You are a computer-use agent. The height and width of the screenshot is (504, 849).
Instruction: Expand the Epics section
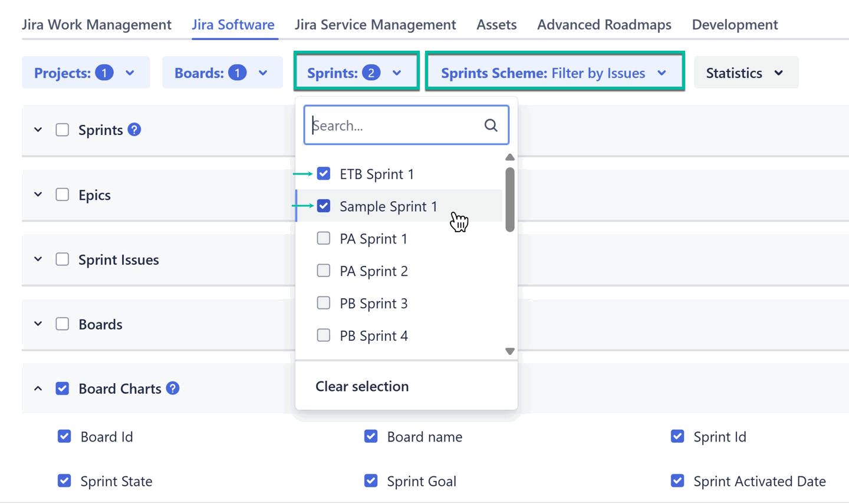(38, 195)
